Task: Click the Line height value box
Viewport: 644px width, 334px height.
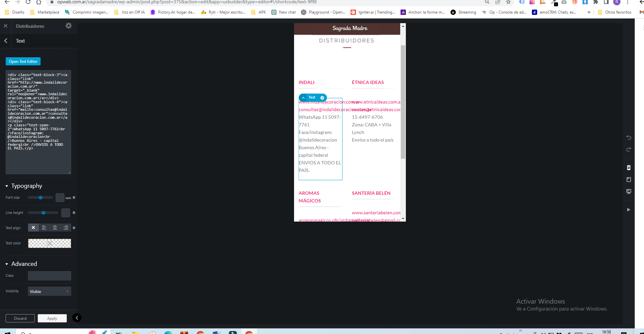Action: (x=65, y=213)
